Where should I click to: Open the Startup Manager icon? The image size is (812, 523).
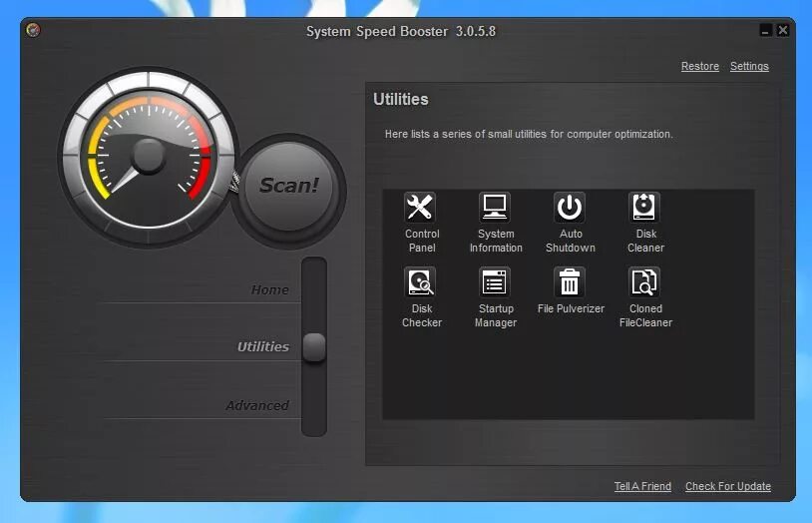[495, 282]
